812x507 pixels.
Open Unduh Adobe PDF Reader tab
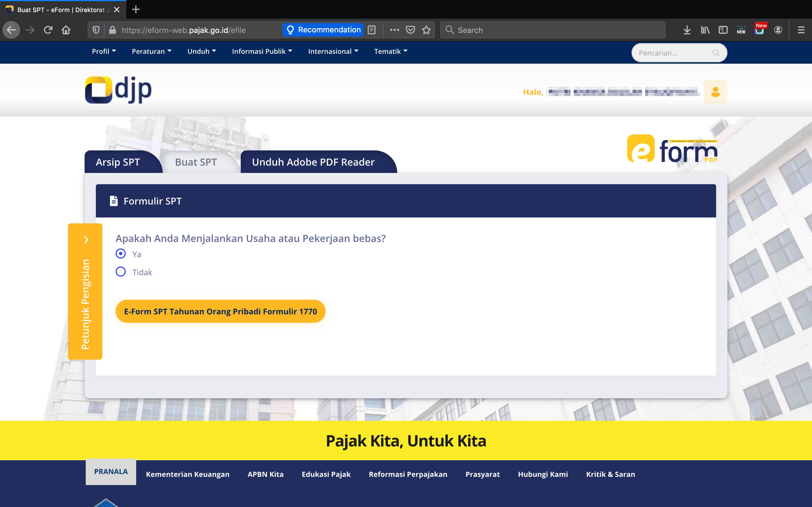click(x=313, y=162)
